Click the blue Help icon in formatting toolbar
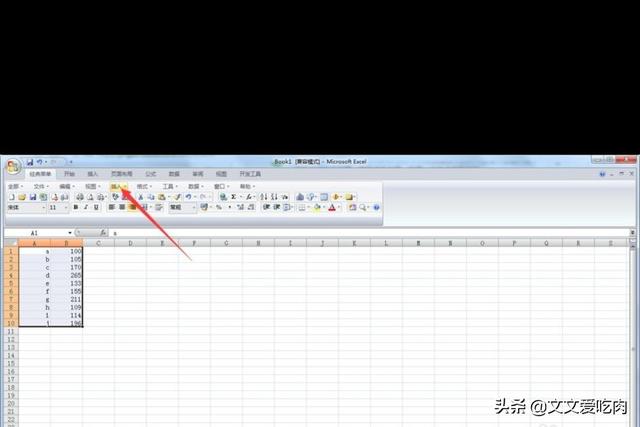Viewport: 640px width, 427px height. click(376, 207)
